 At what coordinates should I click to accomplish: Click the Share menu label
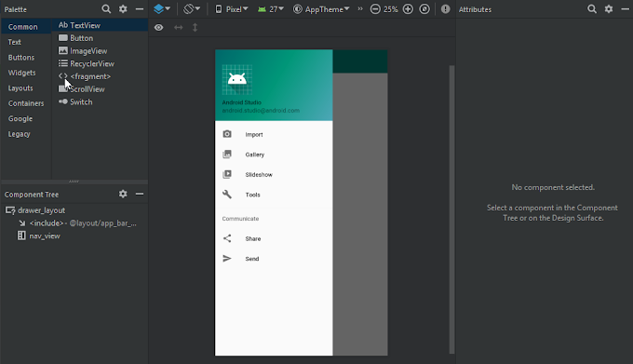[x=253, y=239]
